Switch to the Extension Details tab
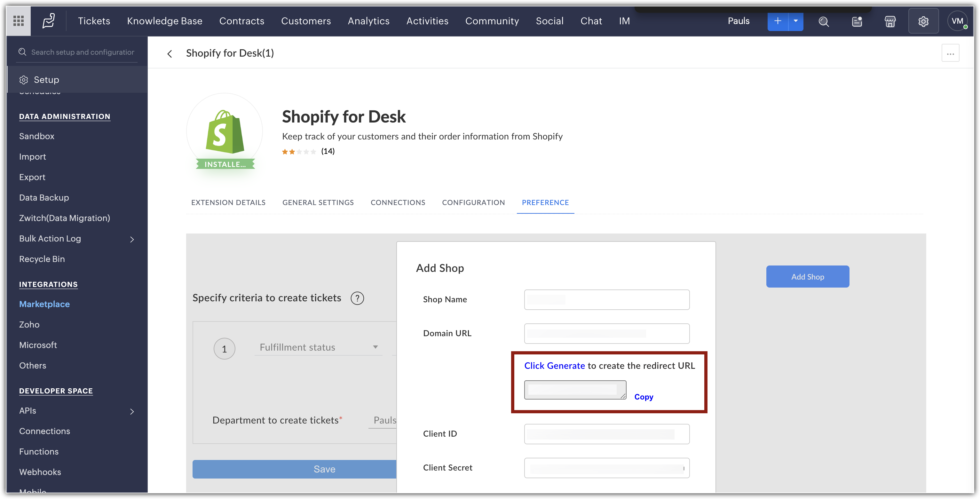Viewport: 980px width, 499px height. pyautogui.click(x=228, y=202)
